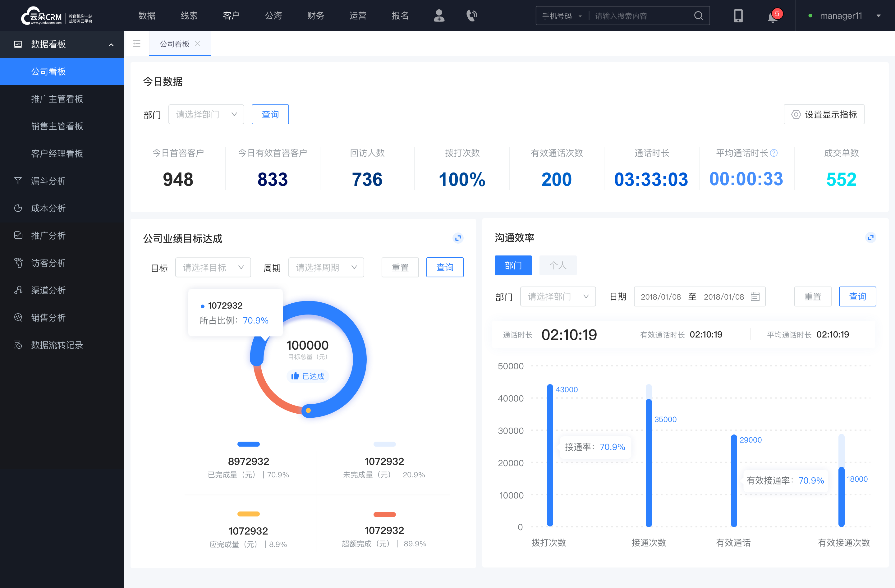Toggle 设置显示指标 display settings
This screenshot has height=588, width=895.
[x=824, y=113]
